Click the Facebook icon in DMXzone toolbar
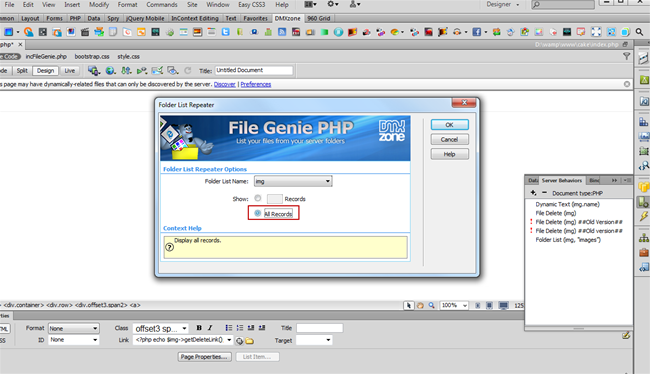 [x=477, y=32]
